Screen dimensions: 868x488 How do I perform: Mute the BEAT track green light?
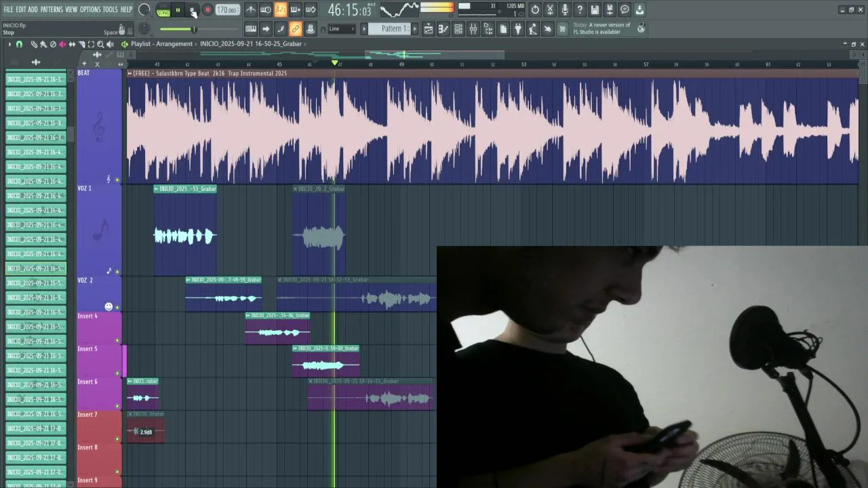click(117, 180)
